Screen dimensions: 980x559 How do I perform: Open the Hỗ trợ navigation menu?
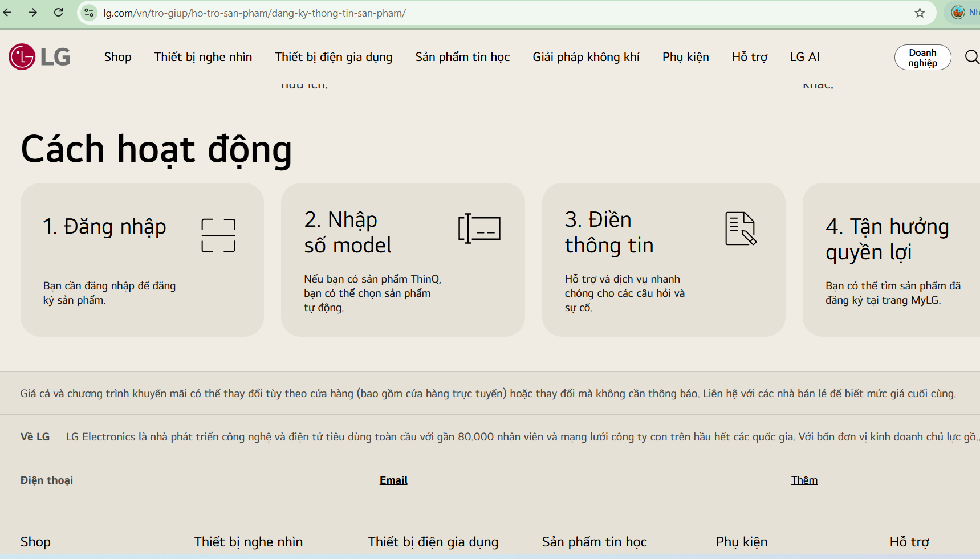click(x=749, y=57)
